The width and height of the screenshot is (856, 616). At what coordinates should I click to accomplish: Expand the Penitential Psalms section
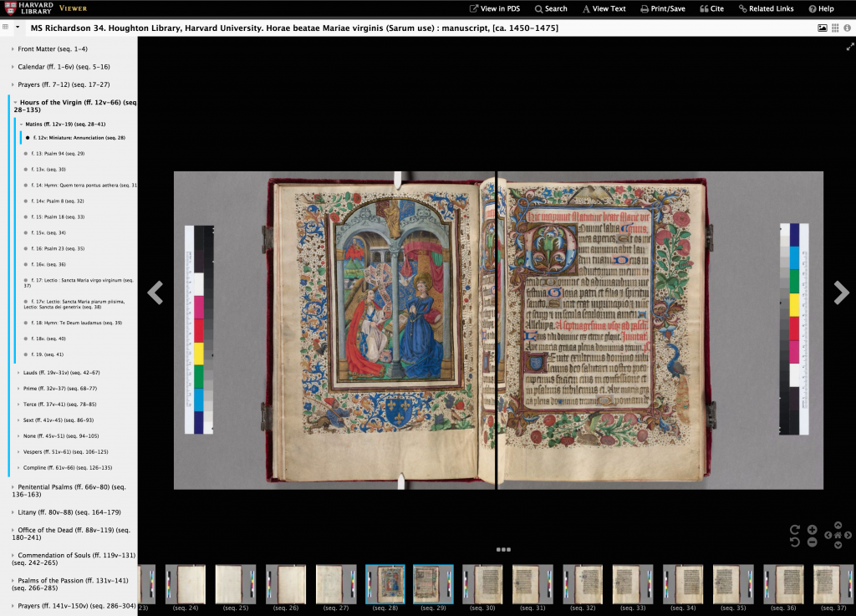(x=13, y=487)
